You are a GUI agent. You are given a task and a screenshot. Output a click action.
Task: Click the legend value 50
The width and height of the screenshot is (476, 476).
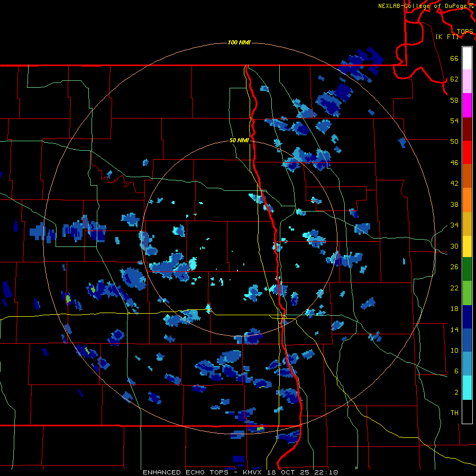point(454,142)
